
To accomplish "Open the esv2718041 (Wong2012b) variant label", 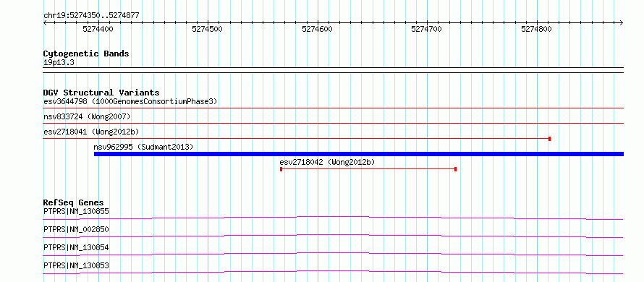I will 91,132.
